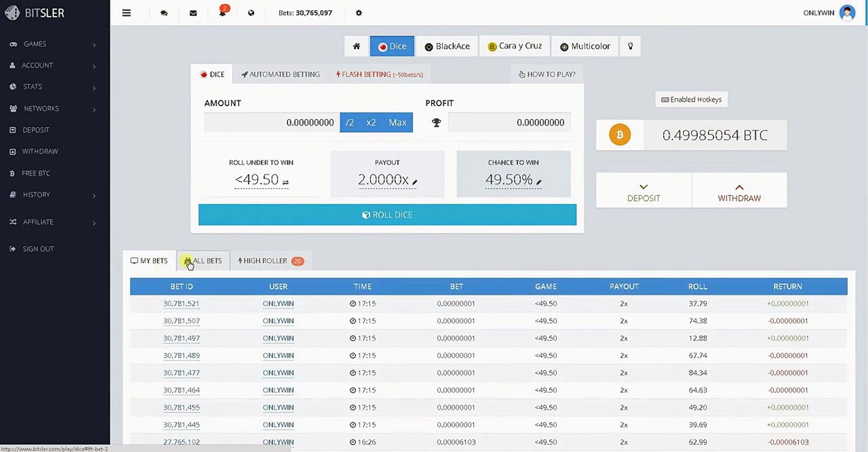Click the 37.79 roll value
This screenshot has width=868, height=452.
[x=697, y=303]
